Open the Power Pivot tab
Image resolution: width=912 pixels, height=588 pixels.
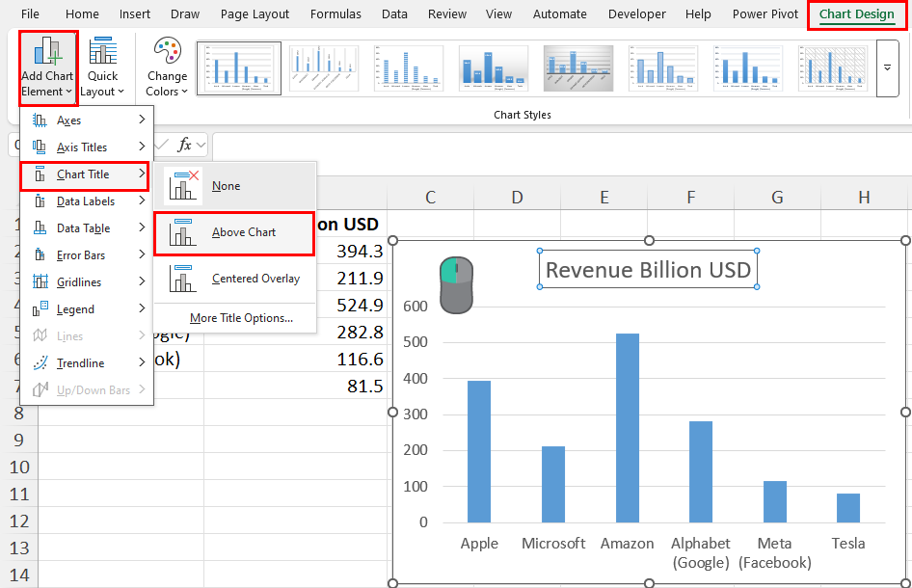pyautogui.click(x=765, y=13)
